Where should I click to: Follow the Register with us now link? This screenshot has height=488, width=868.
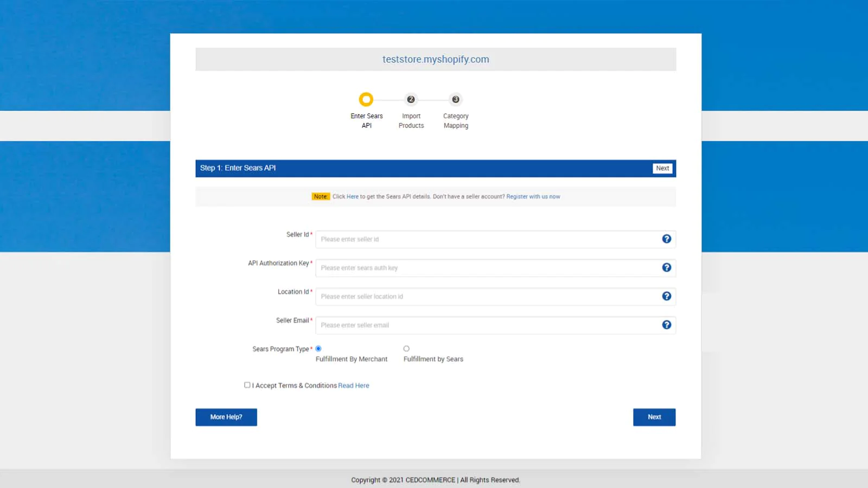point(533,197)
